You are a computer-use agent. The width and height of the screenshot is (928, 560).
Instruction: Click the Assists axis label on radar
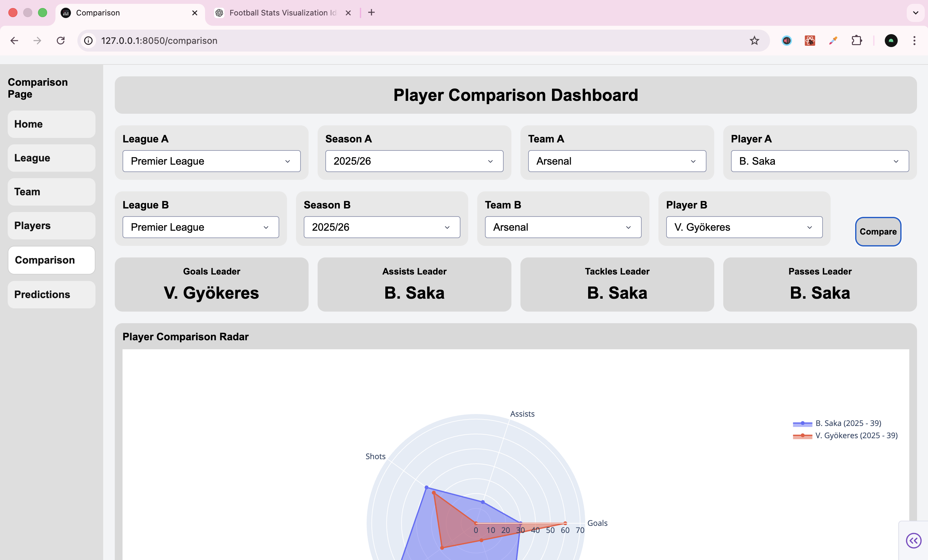coord(522,414)
